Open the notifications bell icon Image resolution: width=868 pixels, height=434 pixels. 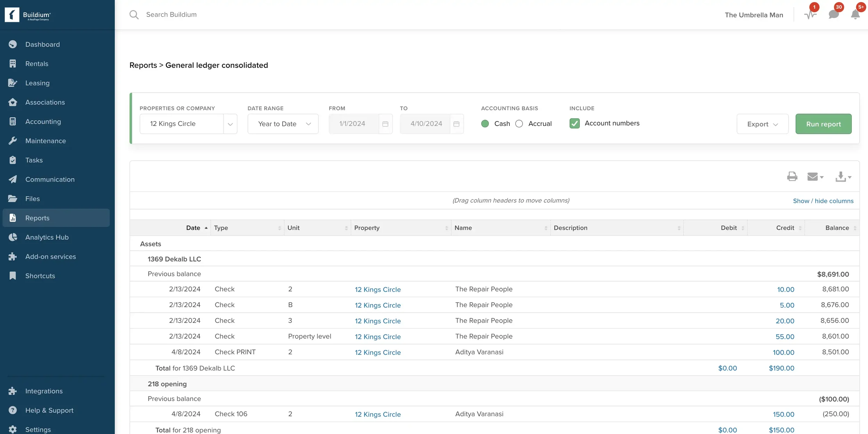(x=855, y=15)
